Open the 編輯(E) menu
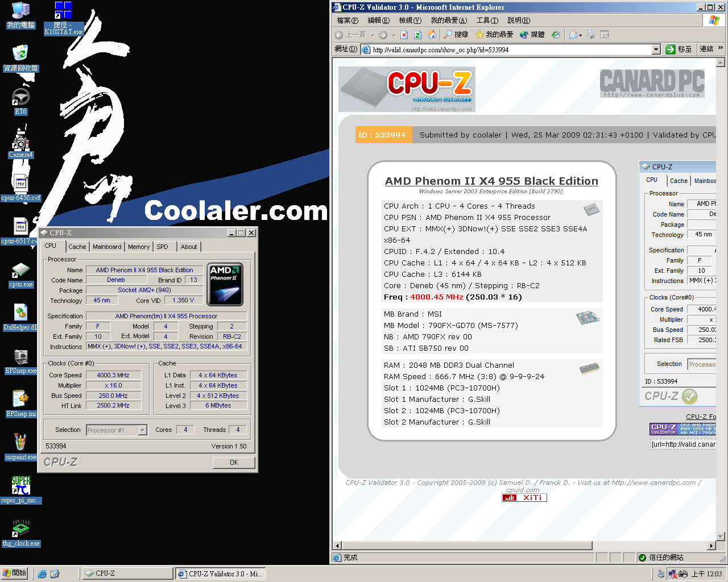This screenshot has height=582, width=728. click(378, 20)
